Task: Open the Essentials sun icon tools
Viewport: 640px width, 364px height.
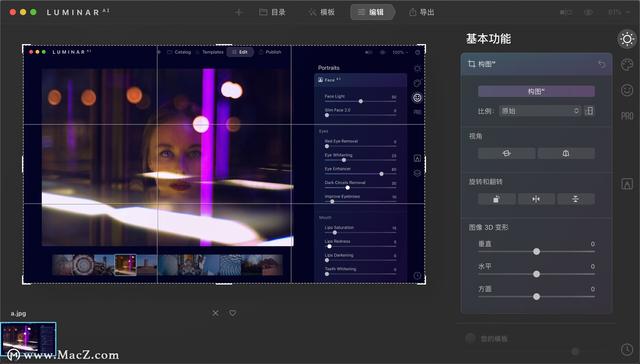Action: [627, 39]
